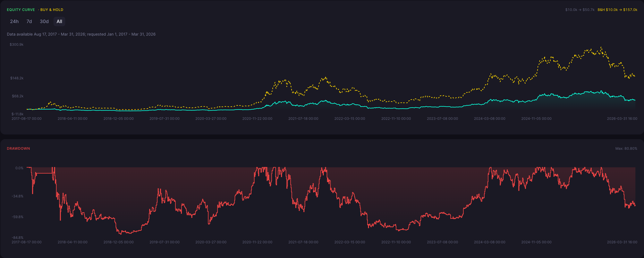Click the -34.8% drawdown axis label
This screenshot has height=258, width=644.
click(x=18, y=196)
